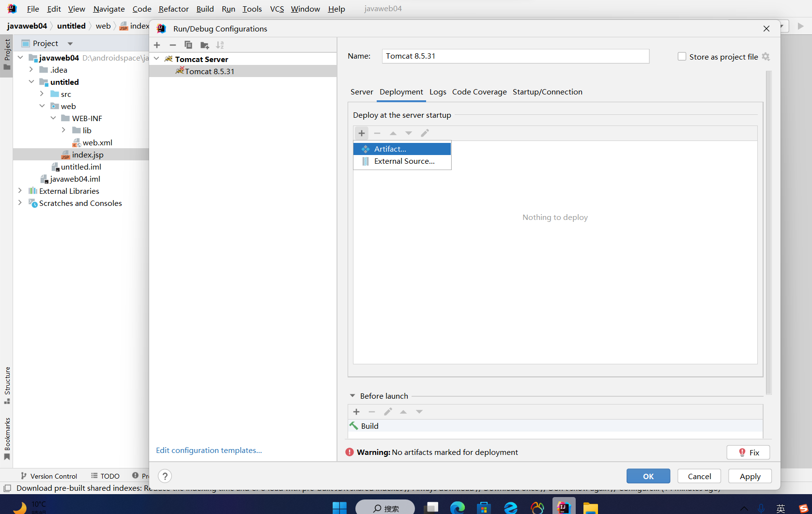Sort configurations alphabetically
This screenshot has width=812, height=514.
[220, 45]
